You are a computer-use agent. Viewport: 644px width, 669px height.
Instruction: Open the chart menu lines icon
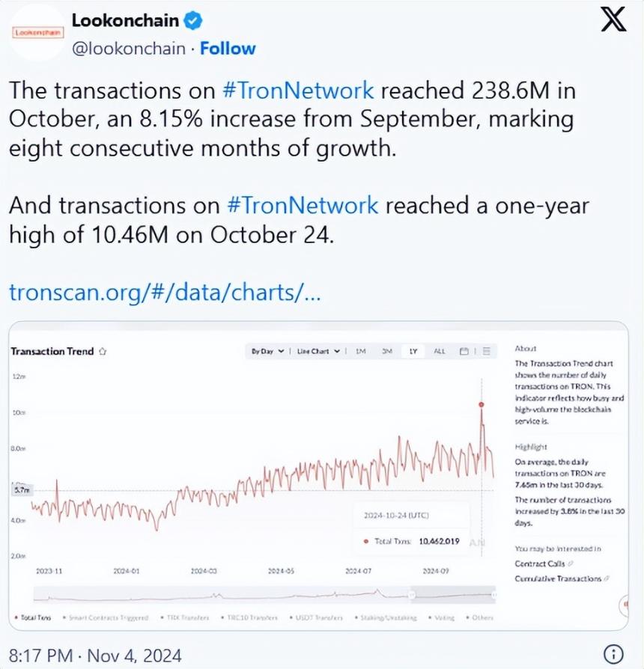[x=487, y=351]
